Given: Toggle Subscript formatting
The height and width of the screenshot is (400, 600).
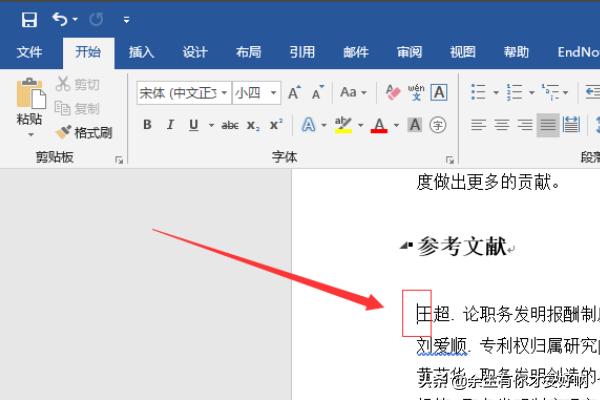Looking at the screenshot, I should coord(253,125).
